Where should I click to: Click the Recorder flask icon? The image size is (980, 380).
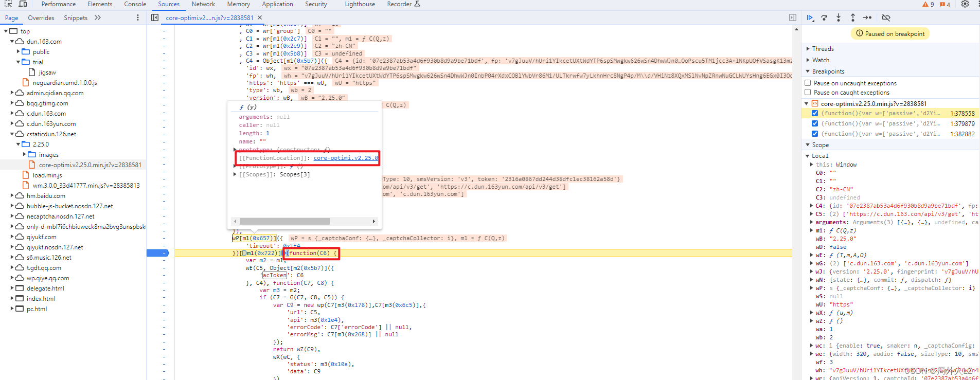417,4
